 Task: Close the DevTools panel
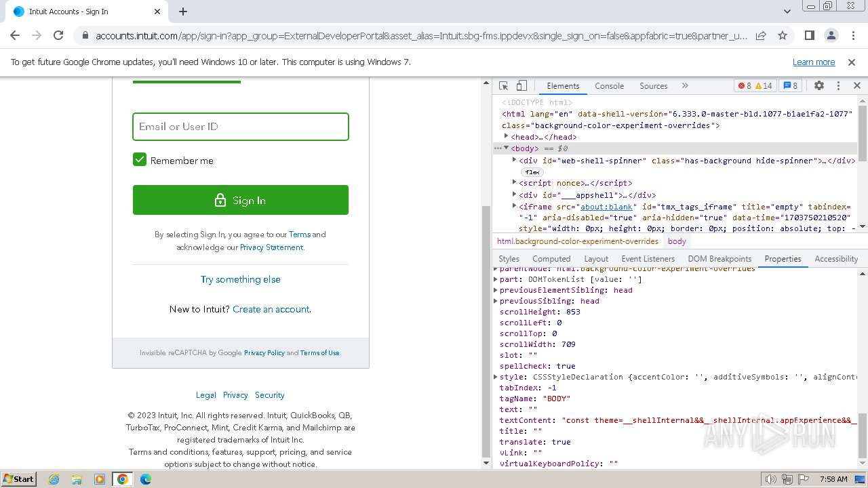[856, 85]
